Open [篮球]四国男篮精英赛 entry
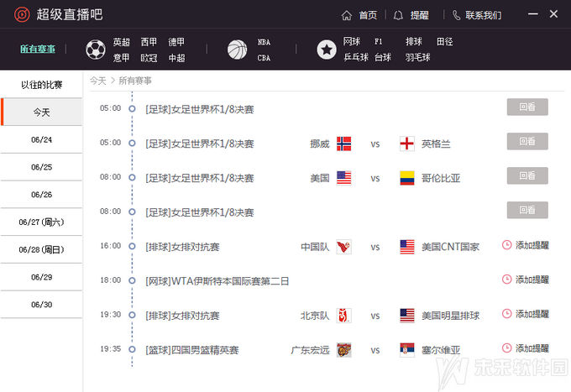This screenshot has width=571, height=392. (x=192, y=350)
